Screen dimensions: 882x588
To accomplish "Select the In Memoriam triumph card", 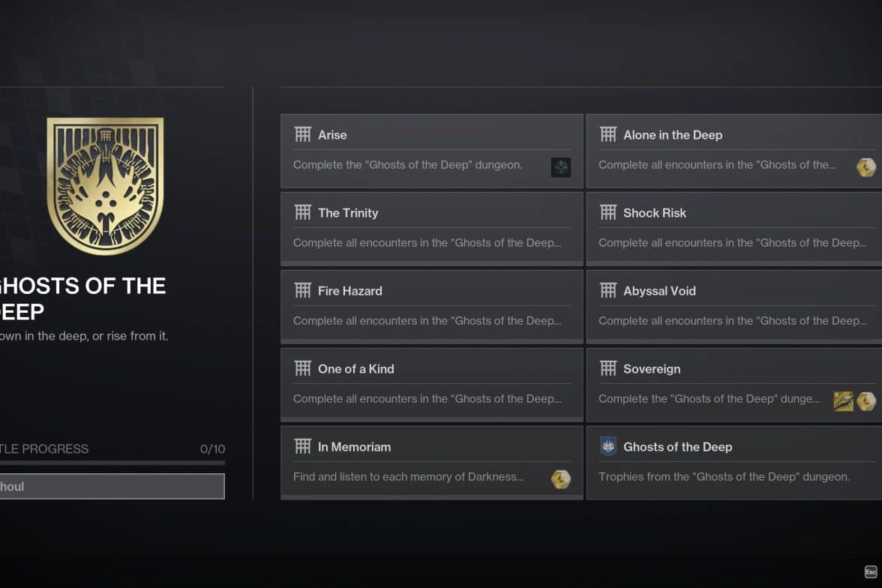I will (431, 463).
